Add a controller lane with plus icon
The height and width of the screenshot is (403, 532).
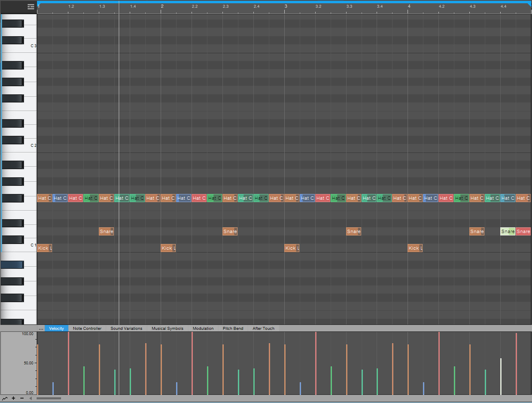[13, 399]
